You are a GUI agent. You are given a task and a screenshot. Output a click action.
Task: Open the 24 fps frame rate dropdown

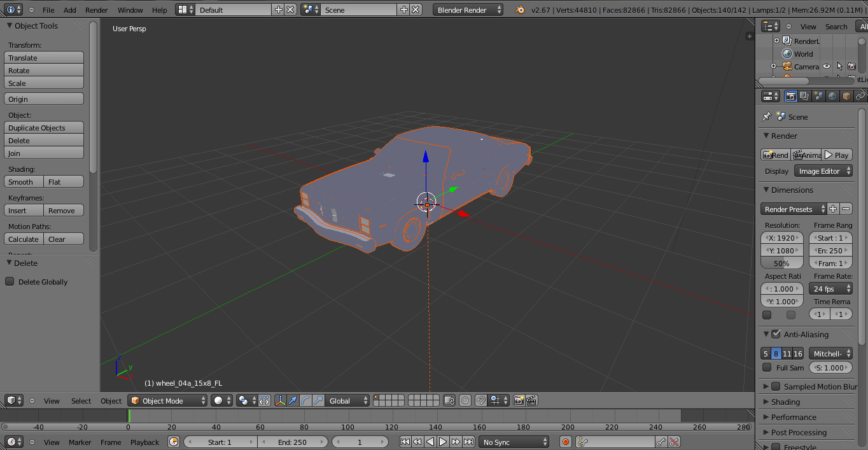[830, 288]
